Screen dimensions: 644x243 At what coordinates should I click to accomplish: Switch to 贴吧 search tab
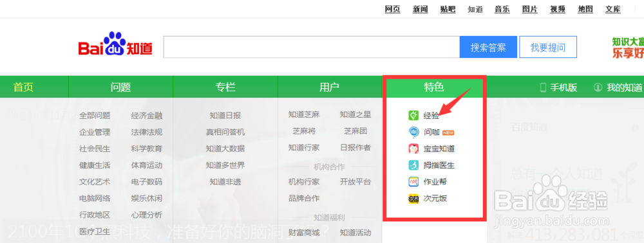click(x=448, y=10)
